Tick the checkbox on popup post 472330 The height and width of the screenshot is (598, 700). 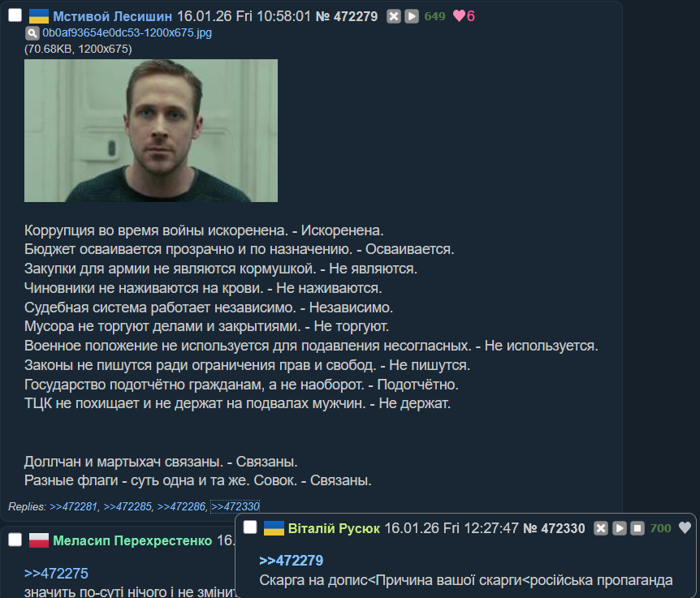pos(250,527)
